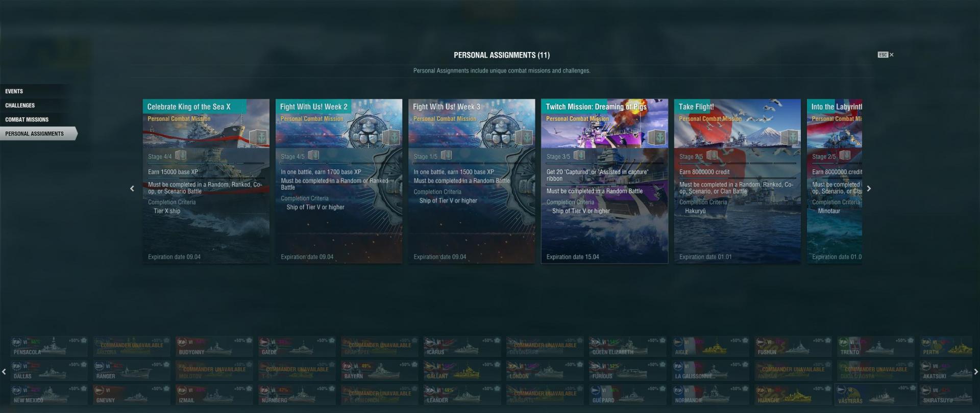This screenshot has width=980, height=413.
Task: Click the container reward icon on Fight With Us! Week 2
Action: pos(391,138)
